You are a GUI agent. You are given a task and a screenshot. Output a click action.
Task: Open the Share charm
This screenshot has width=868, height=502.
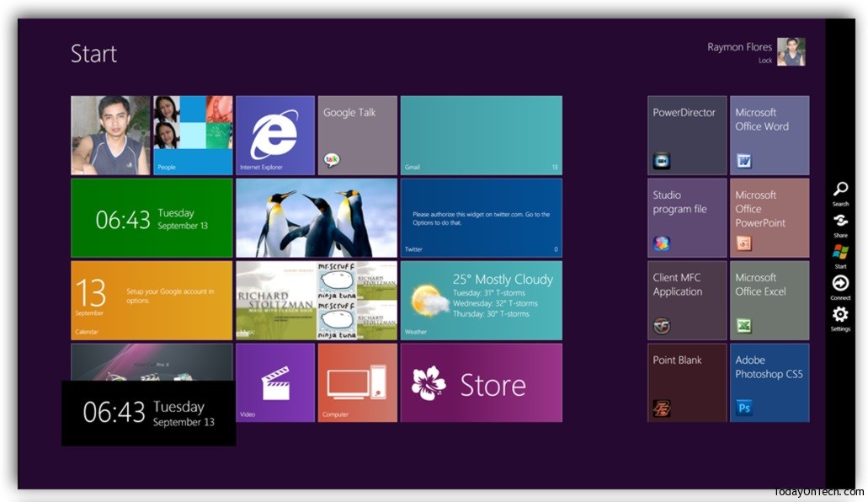(840, 226)
